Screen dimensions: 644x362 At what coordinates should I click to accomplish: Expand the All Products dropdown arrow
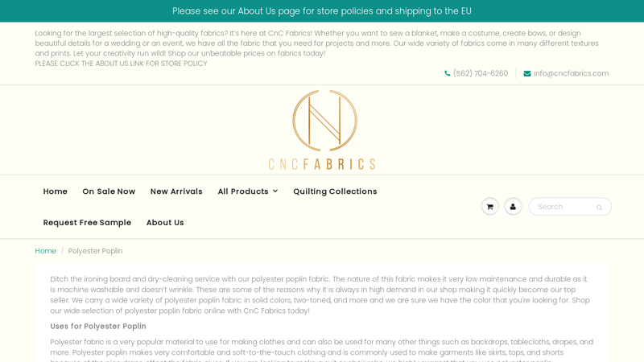[275, 191]
